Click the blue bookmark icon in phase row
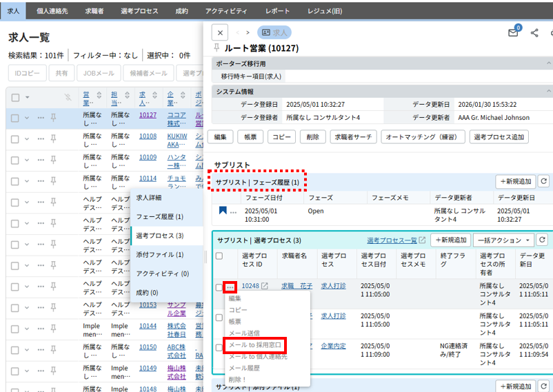This screenshot has width=553, height=392. pos(223,211)
